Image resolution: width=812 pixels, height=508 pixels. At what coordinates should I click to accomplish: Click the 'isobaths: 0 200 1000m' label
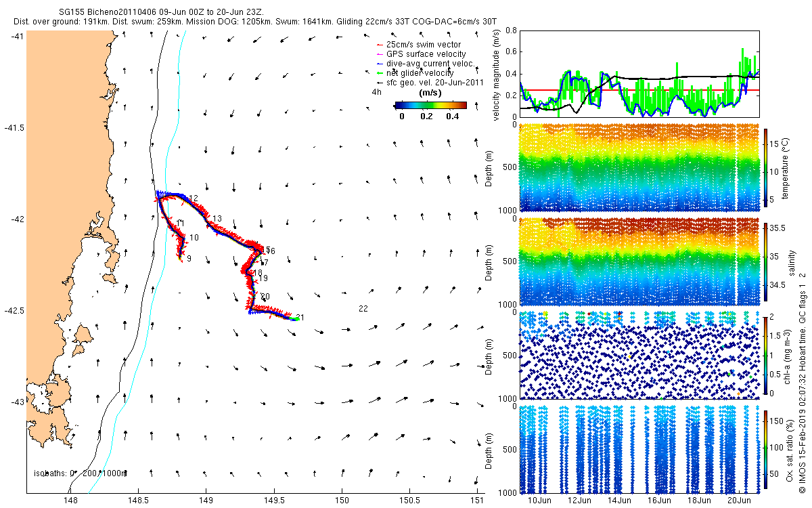pos(80,473)
